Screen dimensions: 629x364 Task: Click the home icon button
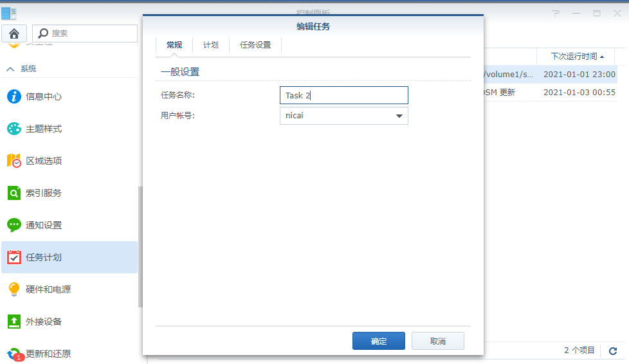point(14,33)
